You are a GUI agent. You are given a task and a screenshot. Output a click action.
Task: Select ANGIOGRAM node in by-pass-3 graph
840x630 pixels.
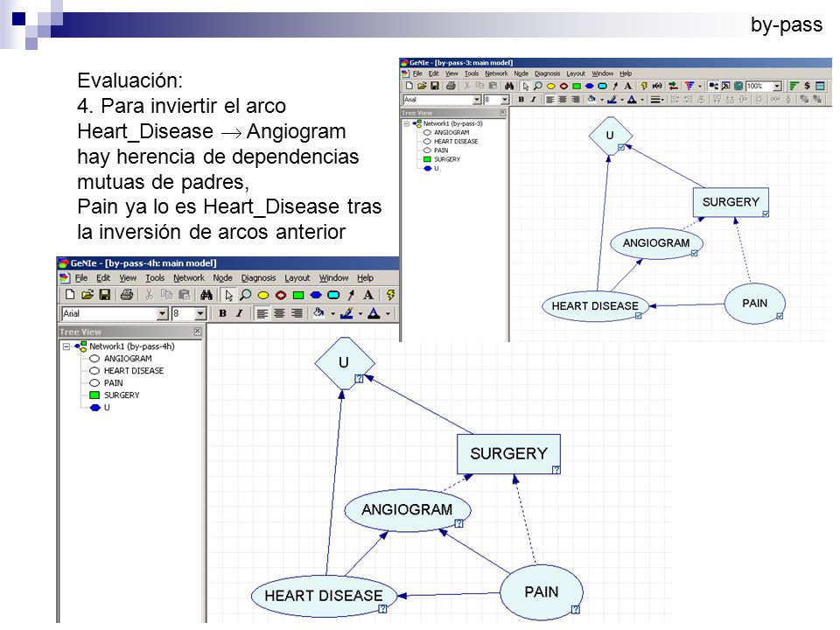pos(656,243)
